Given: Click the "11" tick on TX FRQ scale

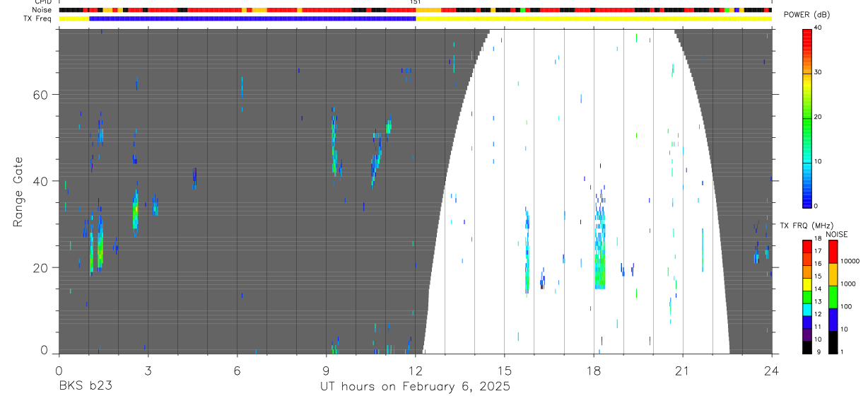Looking at the screenshot, I should point(818,327).
